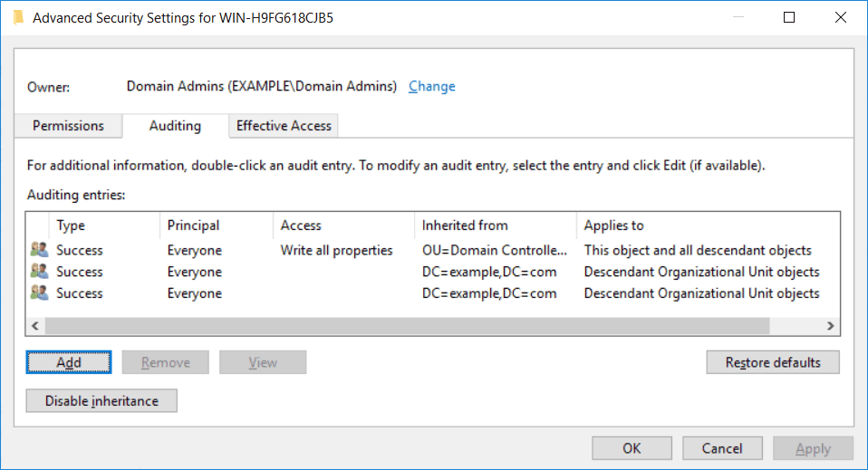Click OU=Domain Controlle... inherited from cell
Screen dimensions: 868x470
(495, 250)
